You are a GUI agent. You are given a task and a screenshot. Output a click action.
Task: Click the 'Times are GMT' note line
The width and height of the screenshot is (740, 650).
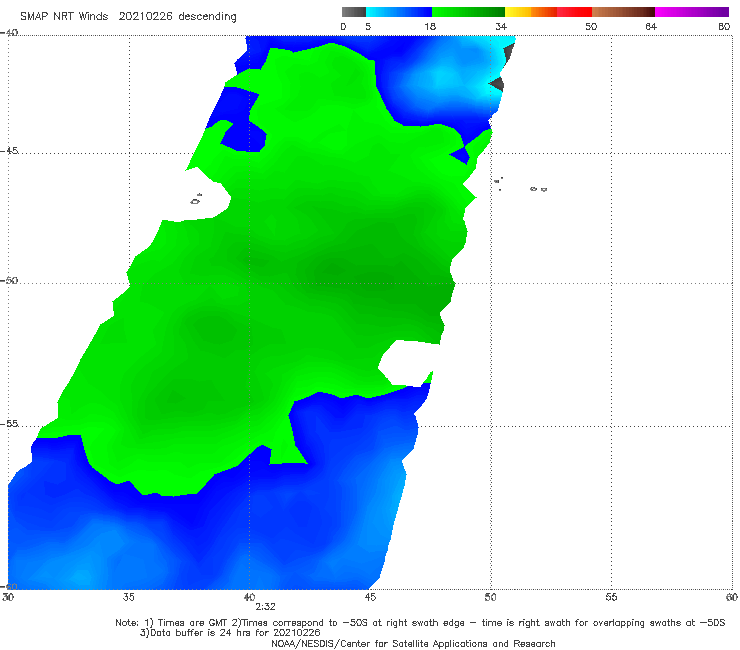coord(420,623)
